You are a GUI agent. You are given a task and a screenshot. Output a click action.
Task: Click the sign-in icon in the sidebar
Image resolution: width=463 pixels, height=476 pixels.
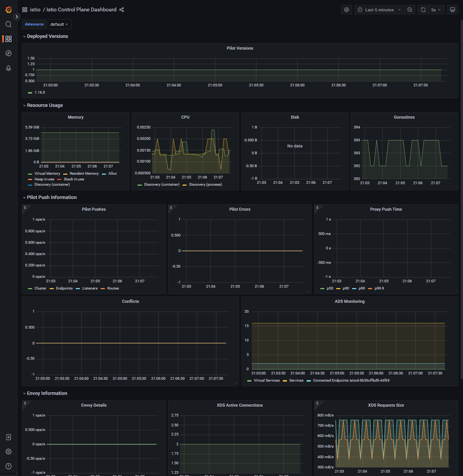tap(8, 437)
